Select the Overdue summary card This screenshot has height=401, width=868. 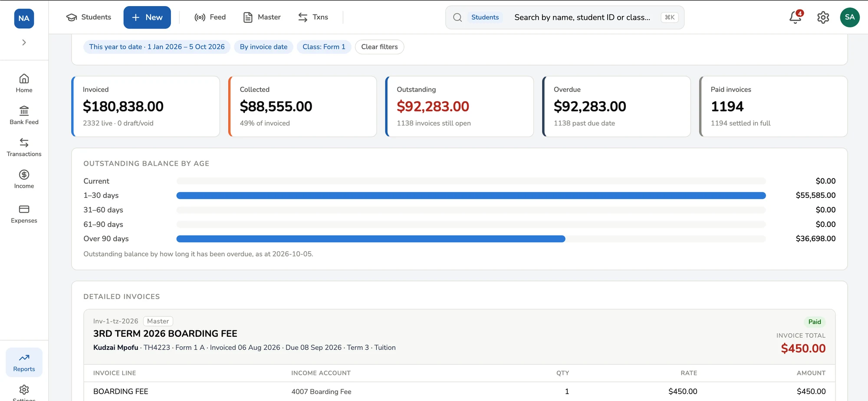coord(617,106)
